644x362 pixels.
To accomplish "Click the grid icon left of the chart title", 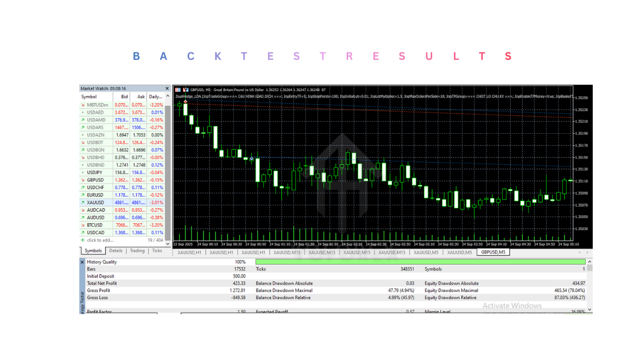I will point(178,89).
